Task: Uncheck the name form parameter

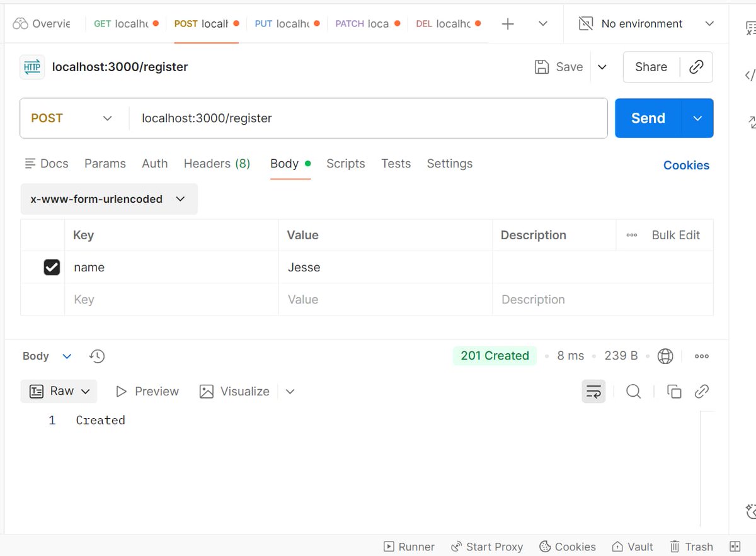Action: [x=51, y=267]
